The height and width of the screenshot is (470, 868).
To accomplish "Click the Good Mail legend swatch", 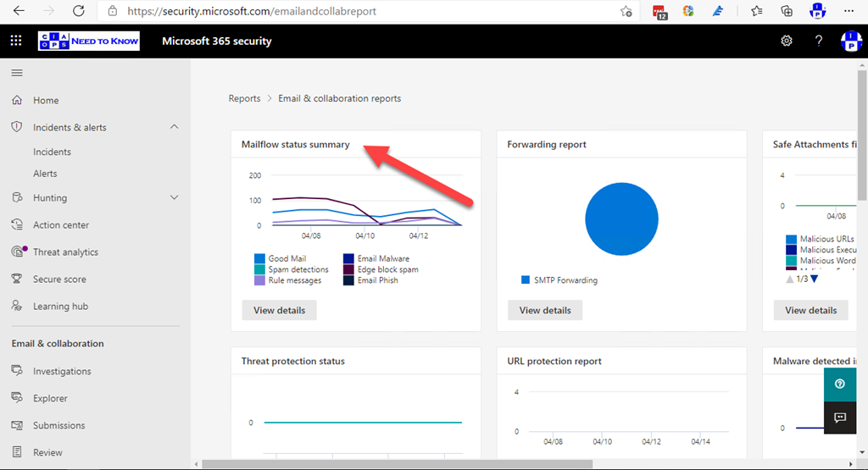I will pyautogui.click(x=259, y=258).
